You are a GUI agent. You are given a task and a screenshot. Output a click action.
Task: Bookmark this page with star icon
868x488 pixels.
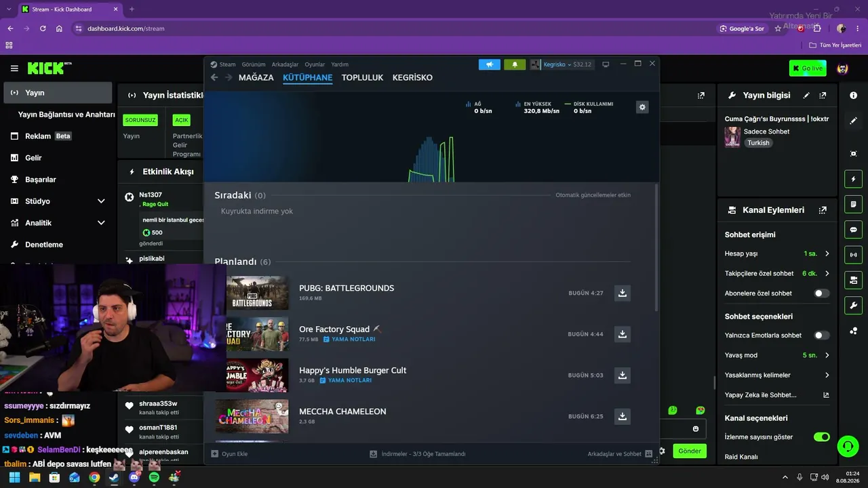click(778, 28)
